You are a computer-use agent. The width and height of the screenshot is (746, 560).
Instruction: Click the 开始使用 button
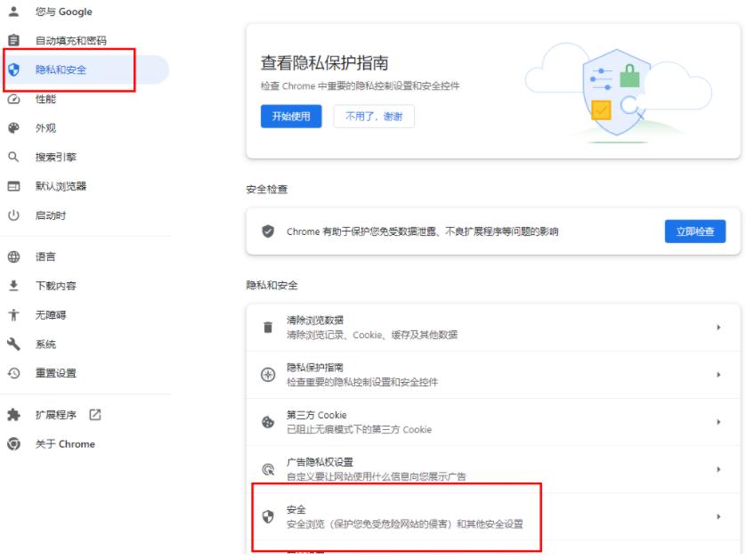(x=291, y=117)
